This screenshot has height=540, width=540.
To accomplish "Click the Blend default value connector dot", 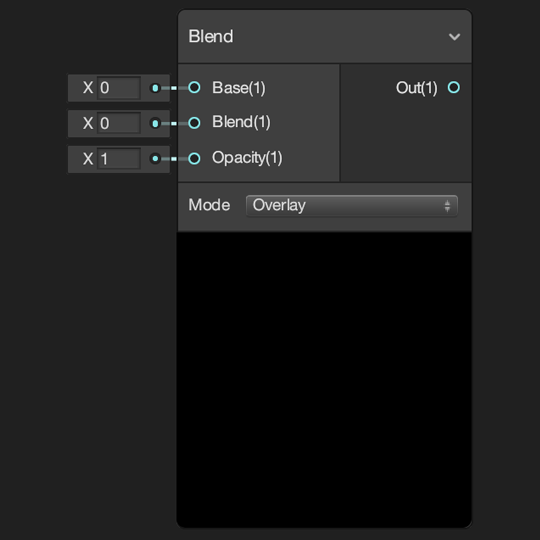I will tap(155, 123).
